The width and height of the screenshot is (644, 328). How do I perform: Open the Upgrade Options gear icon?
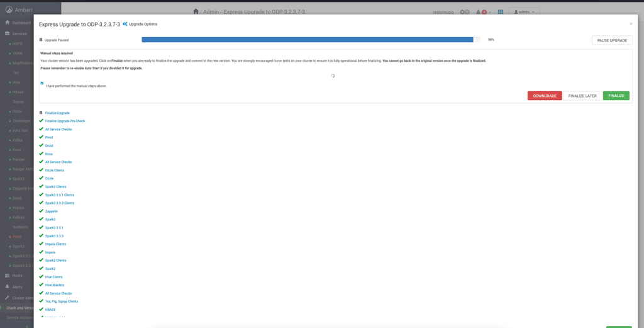pos(125,24)
